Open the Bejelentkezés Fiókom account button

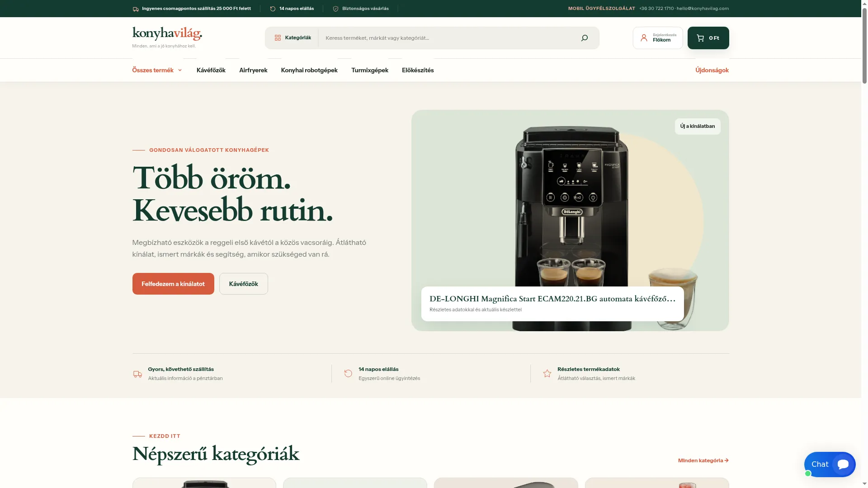(x=658, y=38)
